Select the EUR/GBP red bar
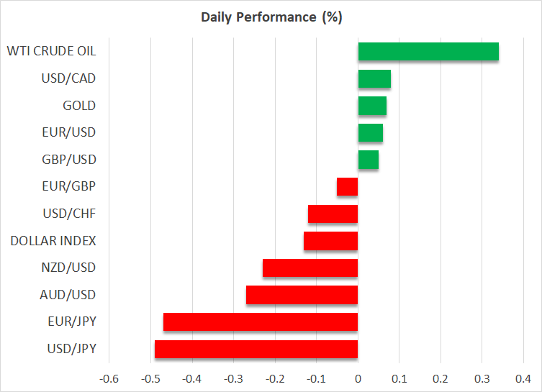The image size is (542, 392). 347,187
